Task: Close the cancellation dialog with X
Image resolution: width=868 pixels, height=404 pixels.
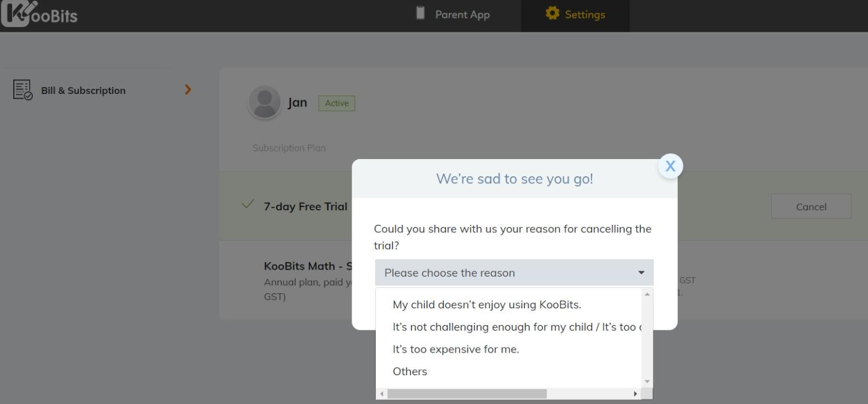Action: [x=670, y=166]
